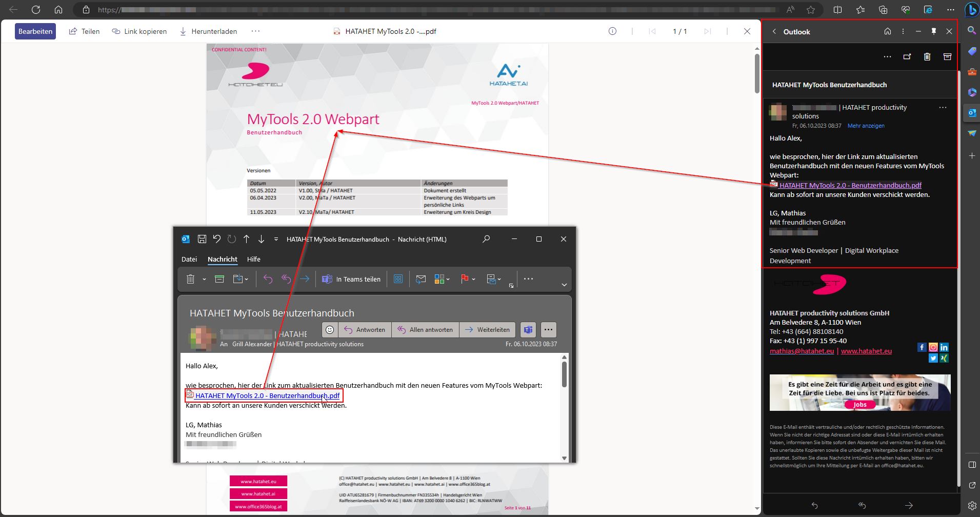Click the mathias@hatahet.eu email link
Image resolution: width=980 pixels, height=517 pixels.
(x=802, y=351)
